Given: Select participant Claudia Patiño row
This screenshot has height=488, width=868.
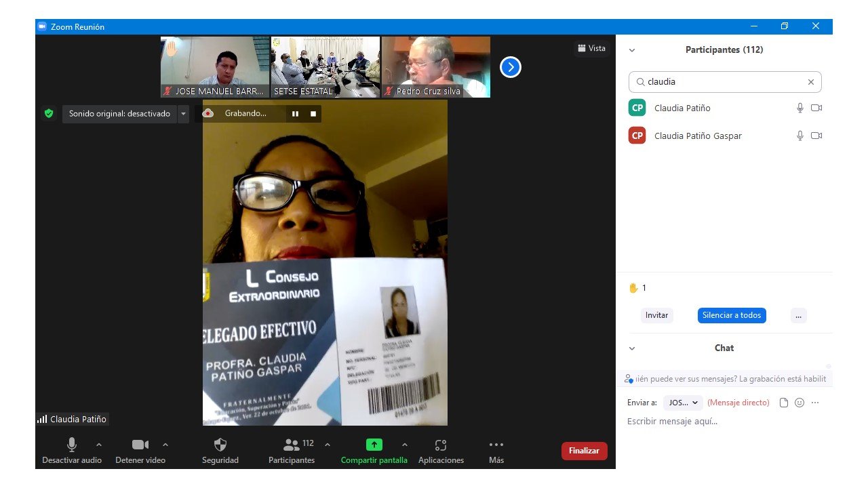Looking at the screenshot, I should pos(724,108).
